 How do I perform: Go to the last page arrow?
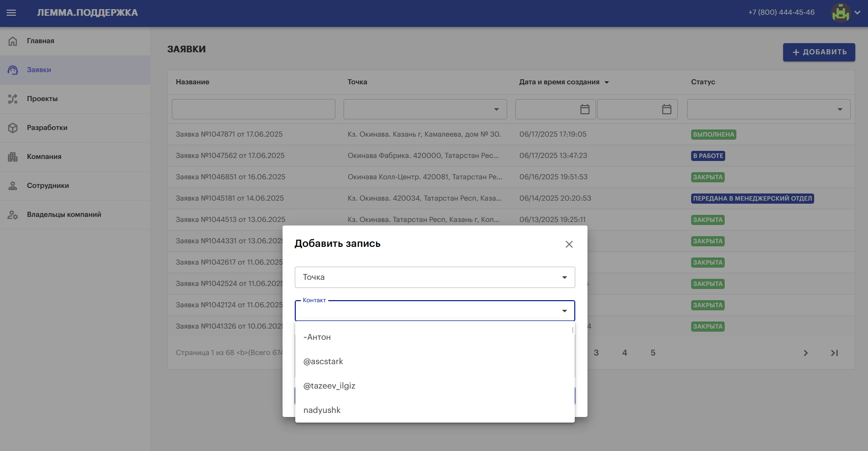(834, 353)
